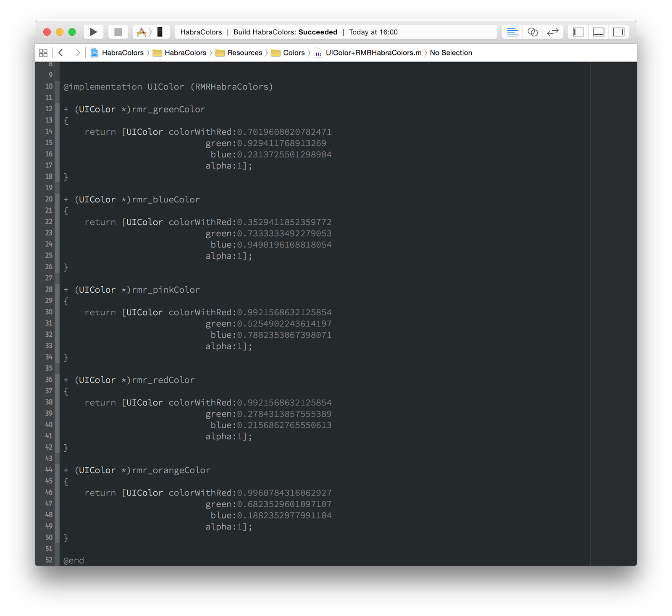Screen dimensions: 672x616
Task: Click the value 0.7019608020782471
Action: click(x=284, y=132)
